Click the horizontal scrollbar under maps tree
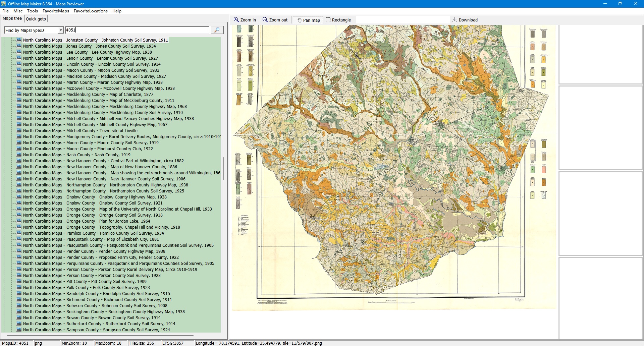Screen dimensions: 644x346 pos(100,335)
